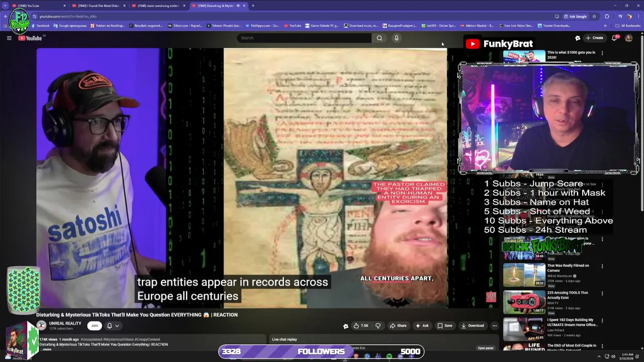This screenshot has height=362, width=644.
Task: Open options for "This is what $1000" video
Action: (602, 53)
